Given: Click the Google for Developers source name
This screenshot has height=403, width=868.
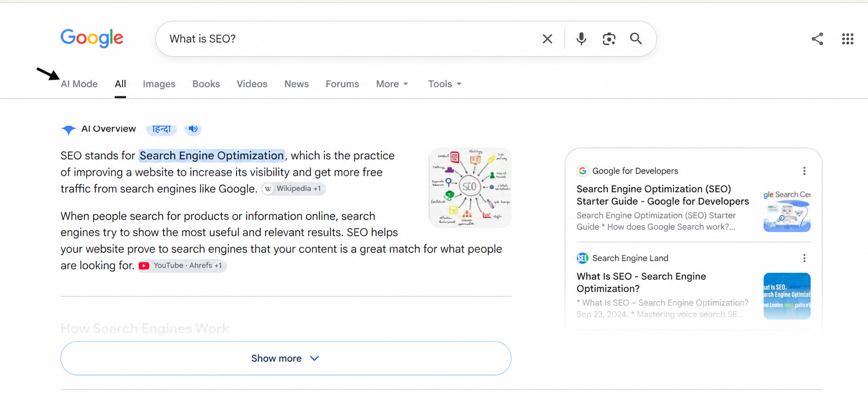Looking at the screenshot, I should pos(635,171).
